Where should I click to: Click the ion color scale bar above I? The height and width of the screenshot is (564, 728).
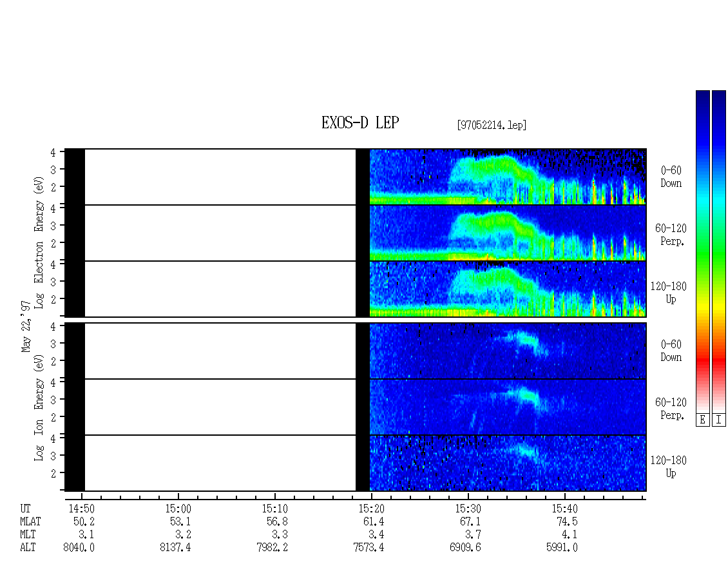point(719,251)
